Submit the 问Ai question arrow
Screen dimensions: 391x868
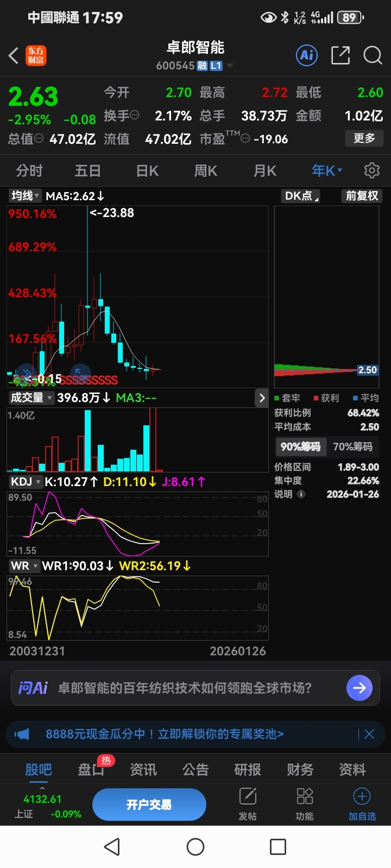point(360,688)
